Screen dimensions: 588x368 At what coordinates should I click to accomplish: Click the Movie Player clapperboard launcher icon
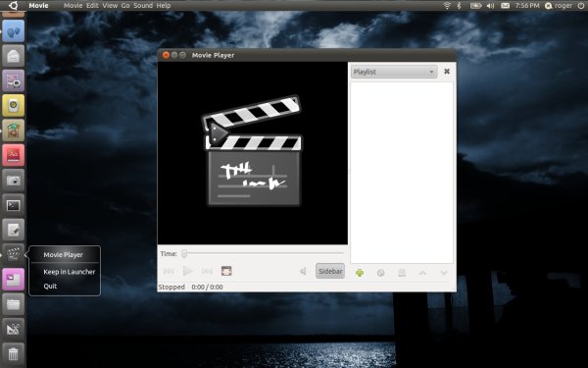(14, 254)
